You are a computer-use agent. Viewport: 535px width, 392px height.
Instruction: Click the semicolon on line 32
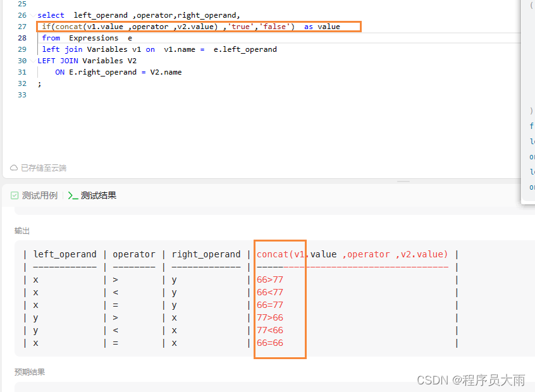tap(40, 83)
